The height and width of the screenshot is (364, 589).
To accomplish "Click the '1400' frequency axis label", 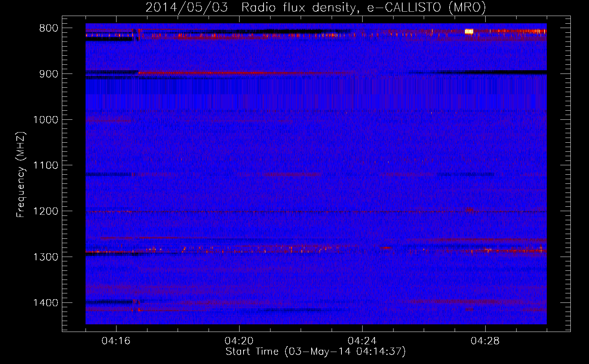I will [x=46, y=303].
